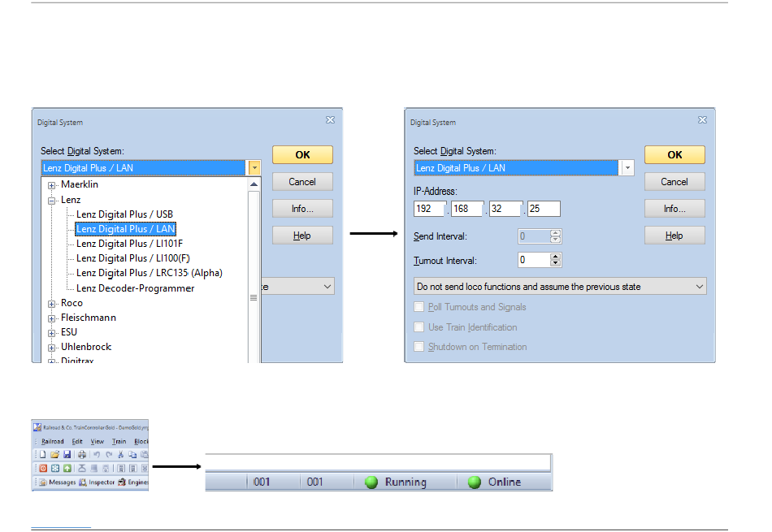Click the Cut scissors icon
Image resolution: width=772 pixels, height=532 pixels.
tap(120, 455)
